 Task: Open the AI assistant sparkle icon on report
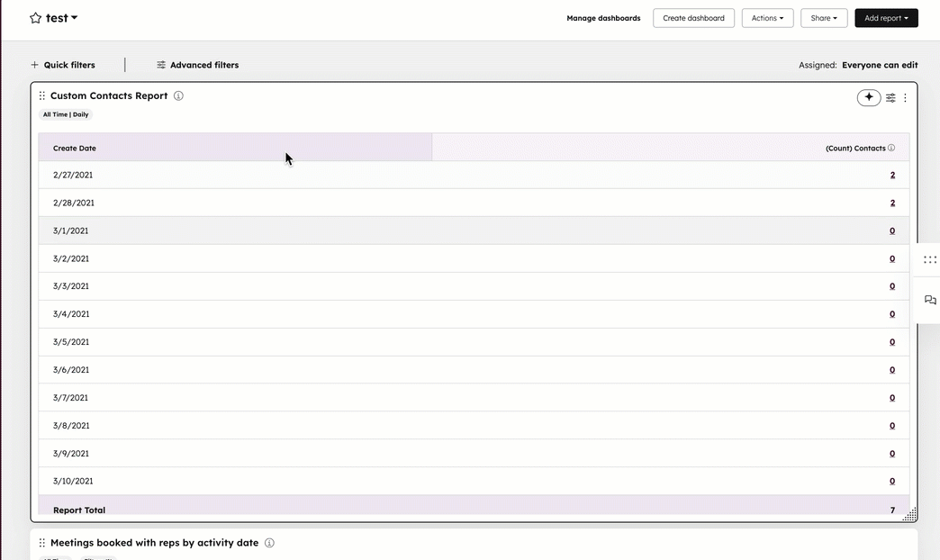coord(868,97)
